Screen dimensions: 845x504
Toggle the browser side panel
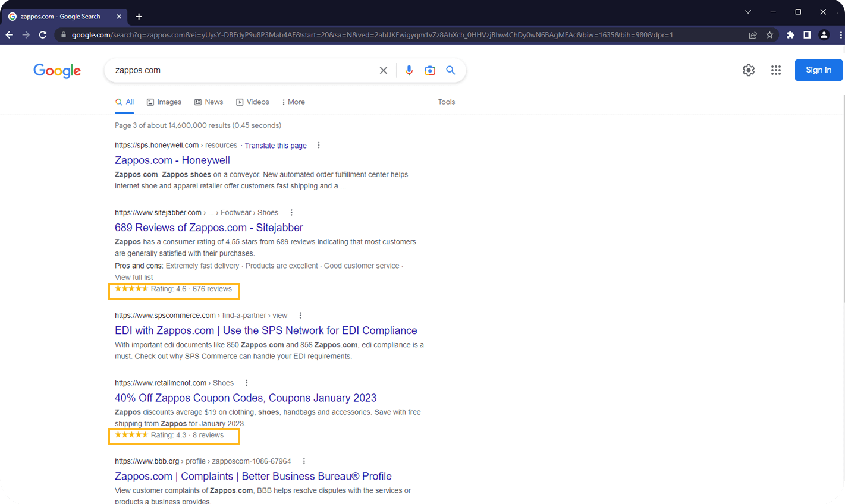pyautogui.click(x=807, y=35)
